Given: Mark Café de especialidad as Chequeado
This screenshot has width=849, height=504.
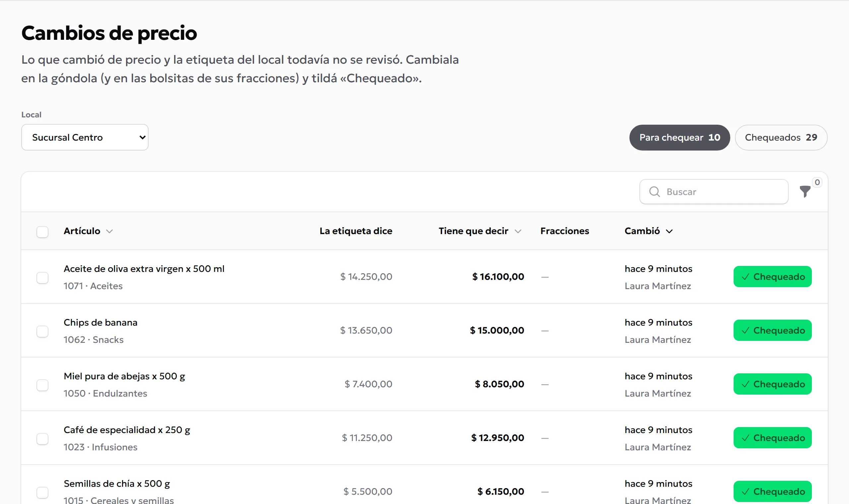Looking at the screenshot, I should click(x=772, y=437).
